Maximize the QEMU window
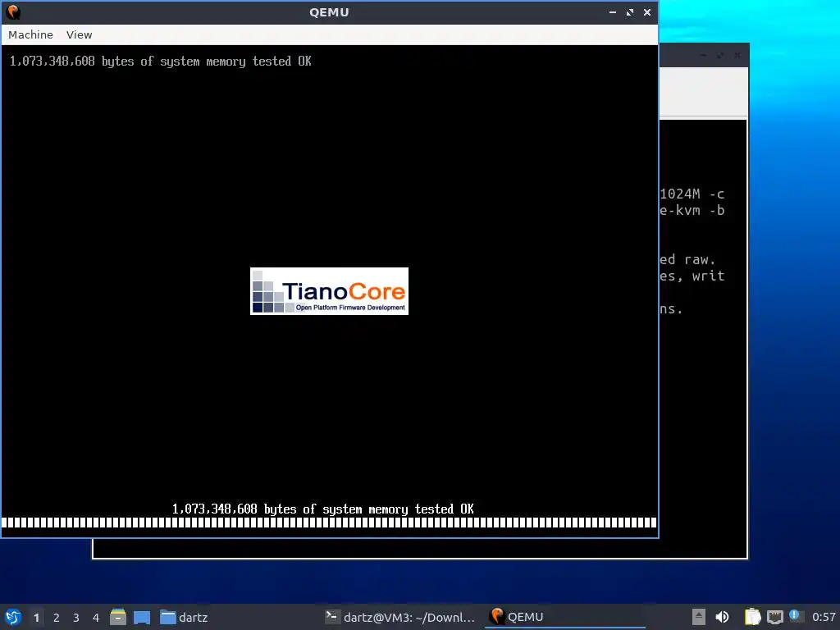Screen dimensions: 840x630 point(630,12)
